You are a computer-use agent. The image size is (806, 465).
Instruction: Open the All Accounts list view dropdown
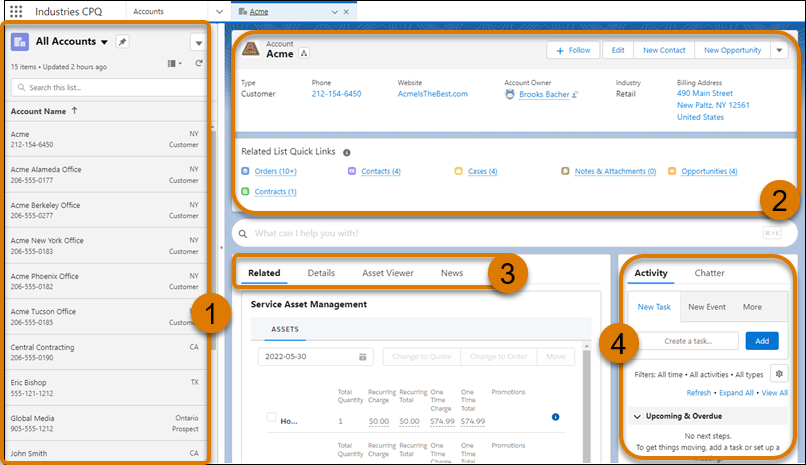[104, 42]
